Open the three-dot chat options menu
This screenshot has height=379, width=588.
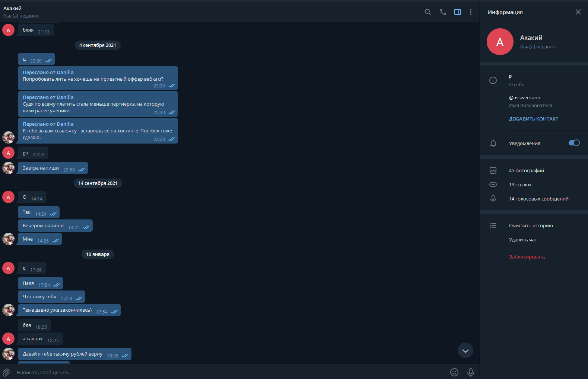tap(471, 12)
